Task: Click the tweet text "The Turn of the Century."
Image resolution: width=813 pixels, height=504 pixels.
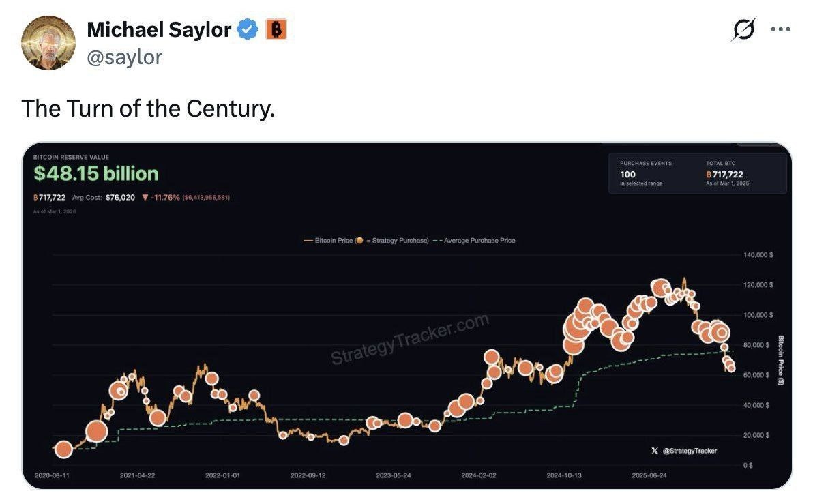Action: pyautogui.click(x=148, y=108)
